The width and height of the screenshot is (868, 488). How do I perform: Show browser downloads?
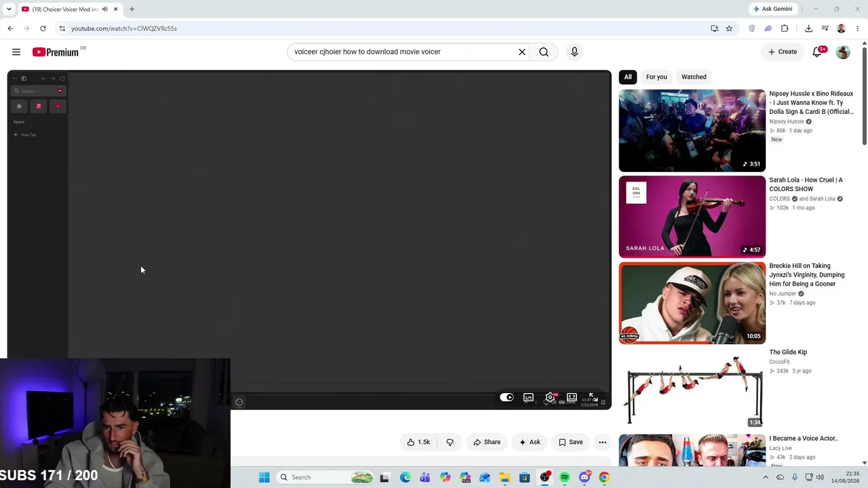pyautogui.click(x=808, y=28)
